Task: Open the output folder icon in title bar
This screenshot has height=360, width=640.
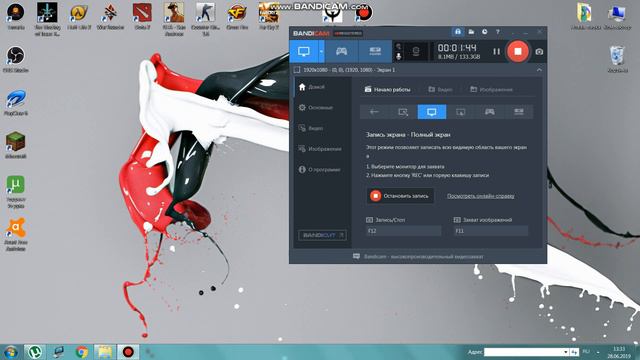Action: pyautogui.click(x=471, y=32)
